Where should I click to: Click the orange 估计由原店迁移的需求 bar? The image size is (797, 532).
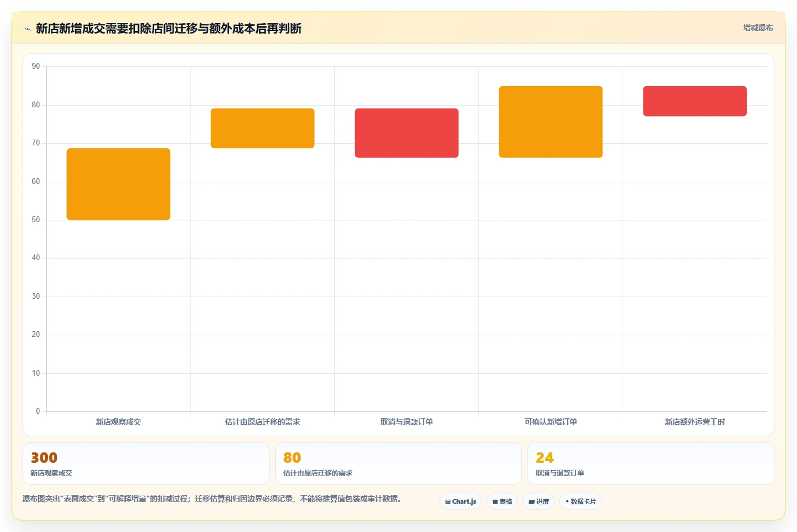point(263,128)
